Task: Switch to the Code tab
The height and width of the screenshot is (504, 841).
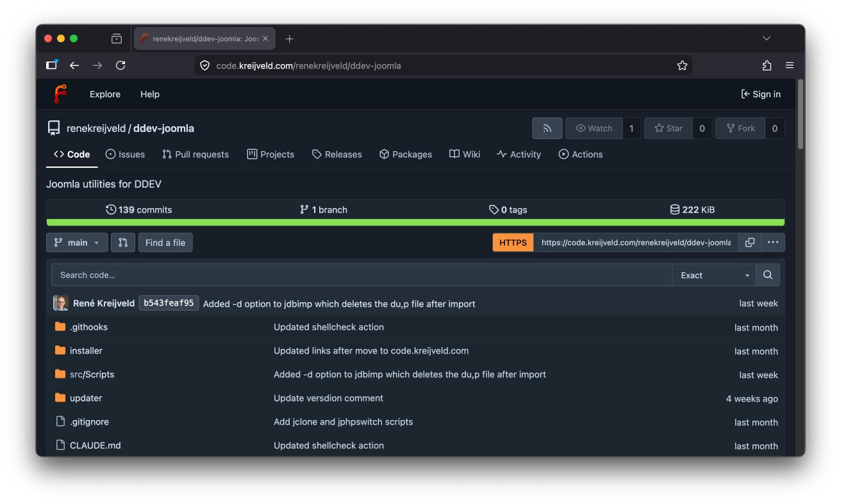Action: pos(72,154)
